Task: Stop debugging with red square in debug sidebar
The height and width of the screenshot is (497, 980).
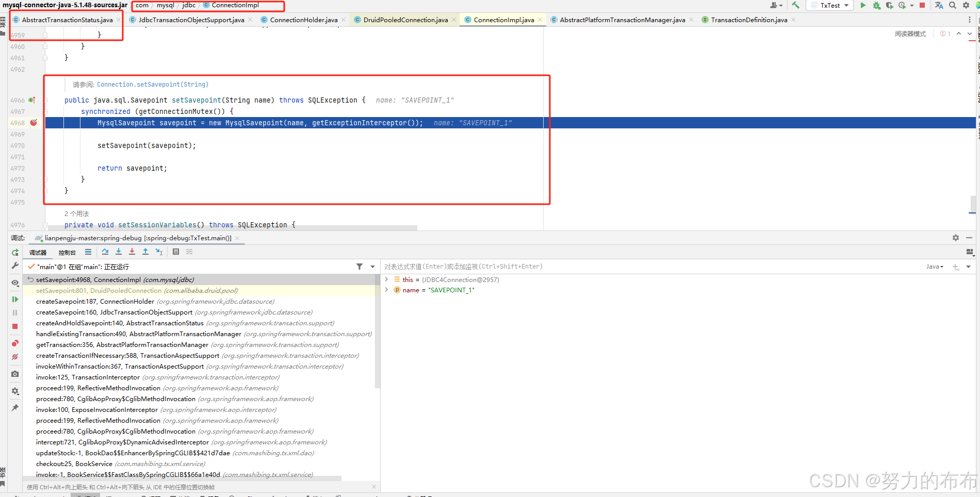Action: (15, 326)
